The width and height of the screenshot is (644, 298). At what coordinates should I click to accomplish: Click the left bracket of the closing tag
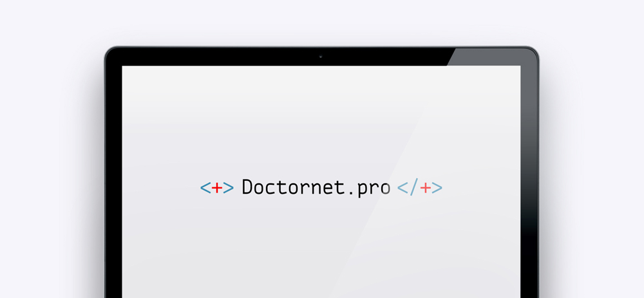click(x=403, y=188)
